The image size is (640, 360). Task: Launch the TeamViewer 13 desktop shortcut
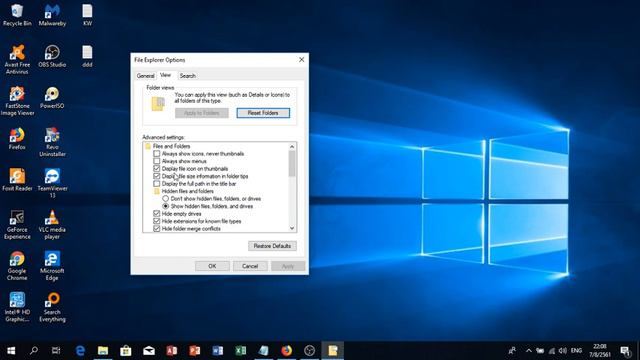point(52,183)
